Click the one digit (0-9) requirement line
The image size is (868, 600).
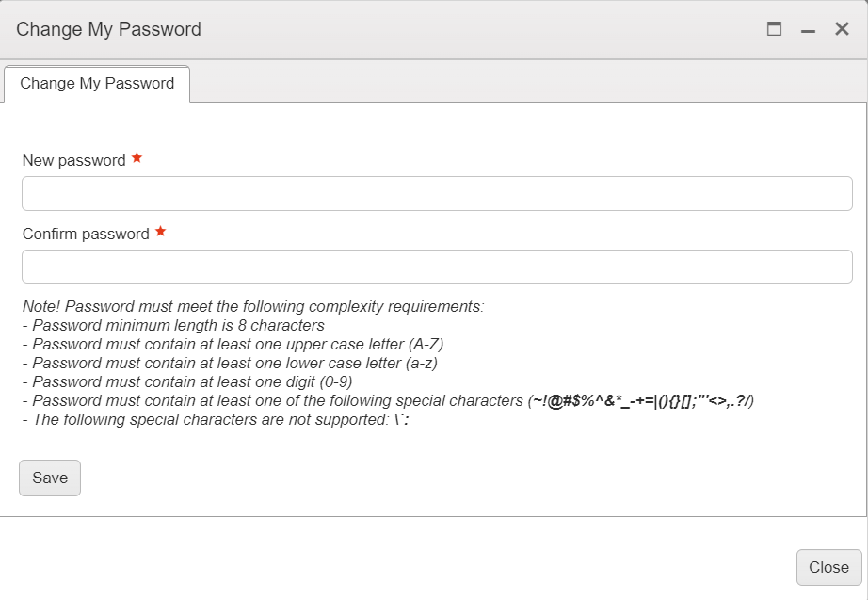[x=188, y=382]
